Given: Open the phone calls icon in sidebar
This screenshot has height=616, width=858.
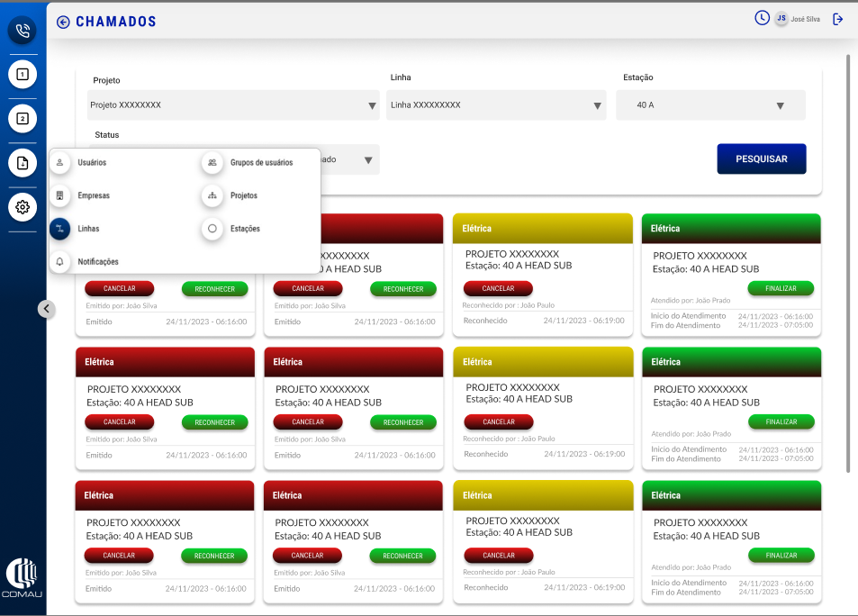Looking at the screenshot, I should tap(23, 31).
